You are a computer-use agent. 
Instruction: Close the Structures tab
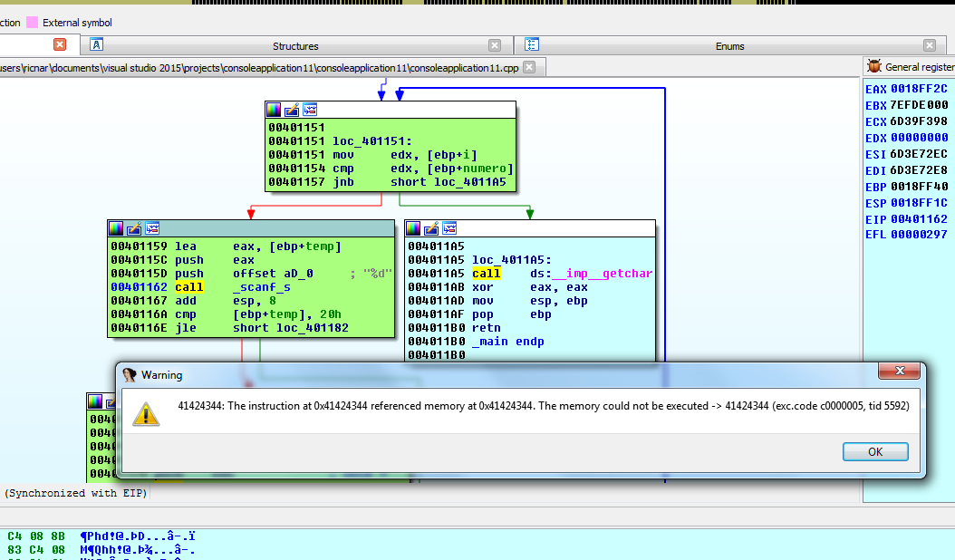495,45
